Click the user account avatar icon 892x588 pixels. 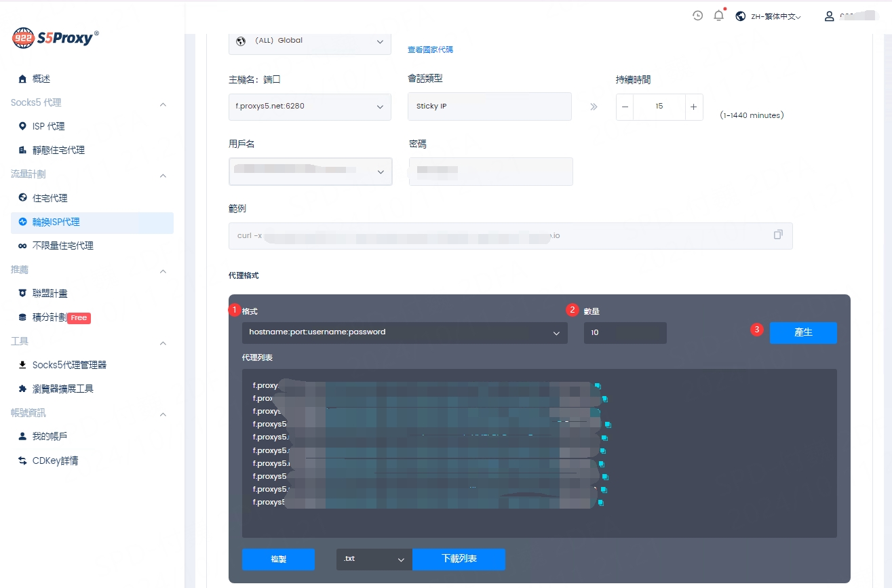coord(829,16)
